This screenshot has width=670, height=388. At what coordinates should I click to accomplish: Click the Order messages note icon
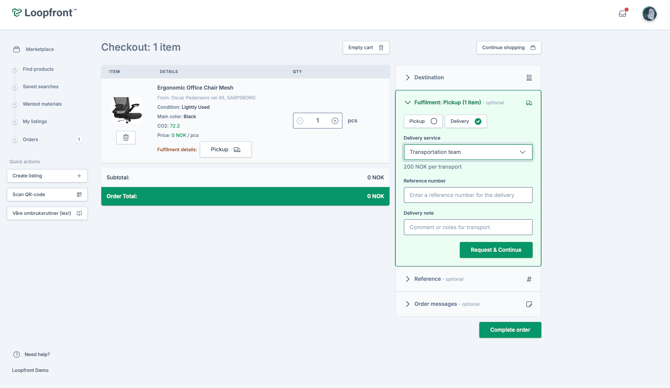tap(529, 304)
